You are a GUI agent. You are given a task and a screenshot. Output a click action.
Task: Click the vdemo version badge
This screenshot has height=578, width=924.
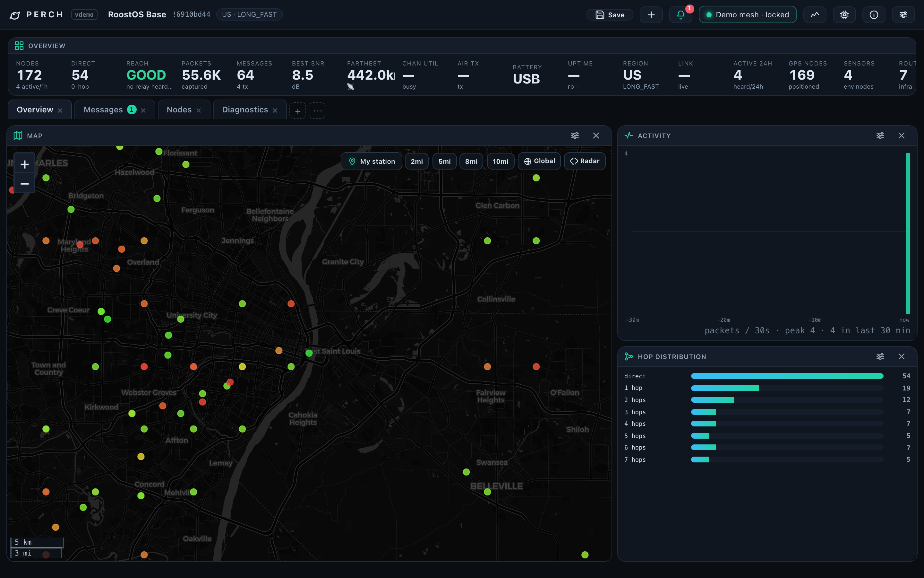pyautogui.click(x=84, y=14)
